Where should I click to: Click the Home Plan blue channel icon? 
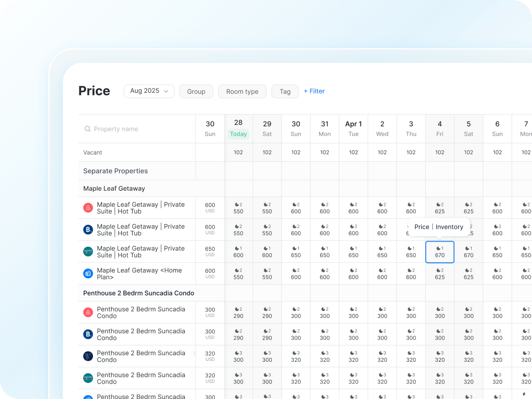pos(88,273)
